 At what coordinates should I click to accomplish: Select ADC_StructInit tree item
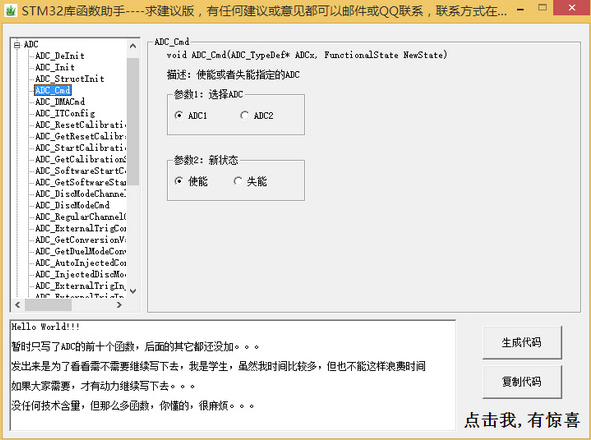point(69,79)
